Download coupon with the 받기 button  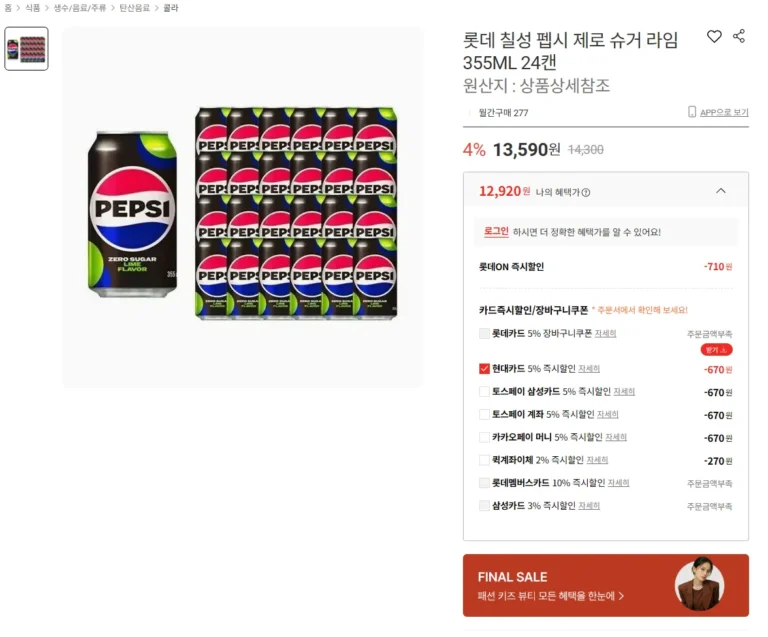click(x=716, y=350)
